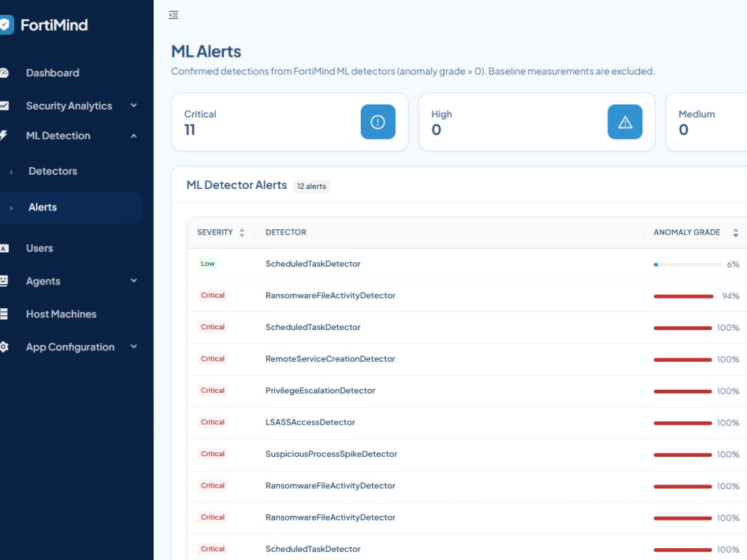The height and width of the screenshot is (560, 747).
Task: Expand the Security Analytics menu chevron
Action: [134, 106]
